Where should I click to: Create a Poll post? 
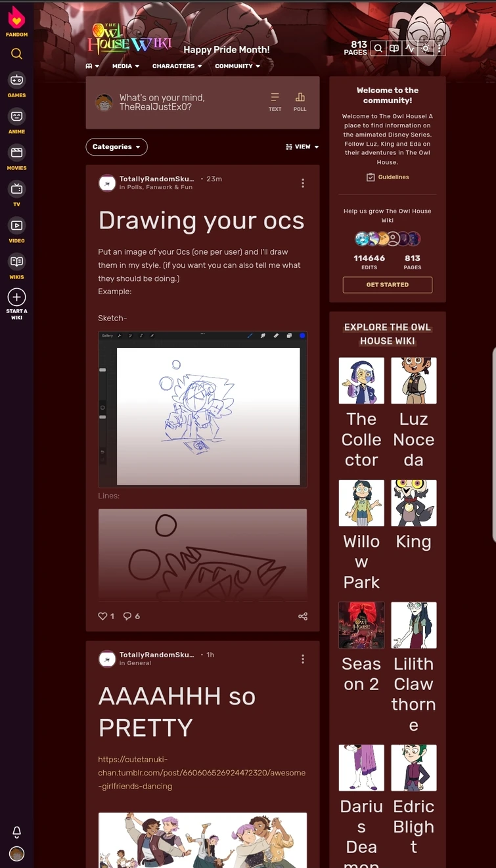300,102
